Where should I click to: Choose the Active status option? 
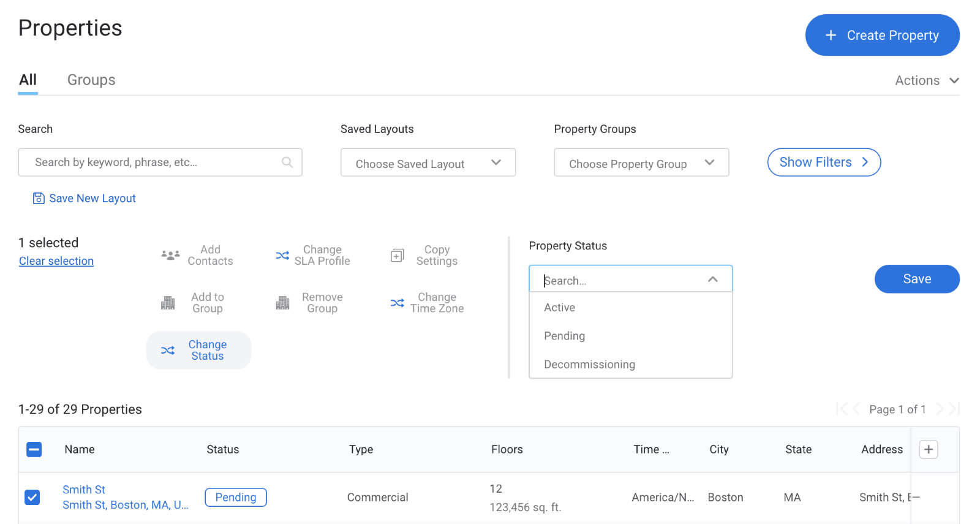pyautogui.click(x=559, y=308)
